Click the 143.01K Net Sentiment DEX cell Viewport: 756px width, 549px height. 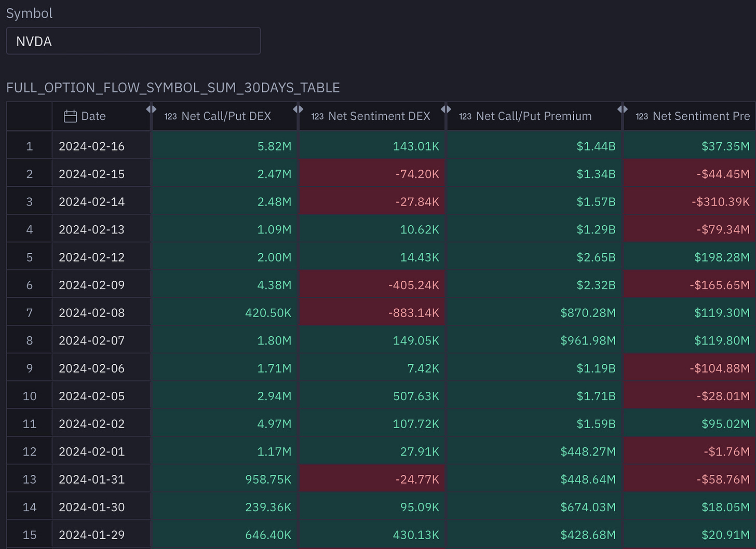click(x=372, y=146)
